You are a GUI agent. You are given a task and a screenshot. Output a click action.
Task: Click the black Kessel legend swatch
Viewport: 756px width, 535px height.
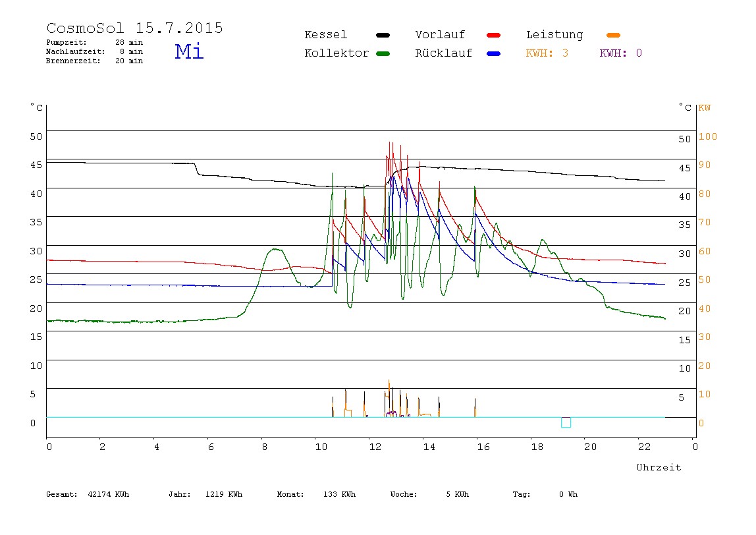(383, 35)
